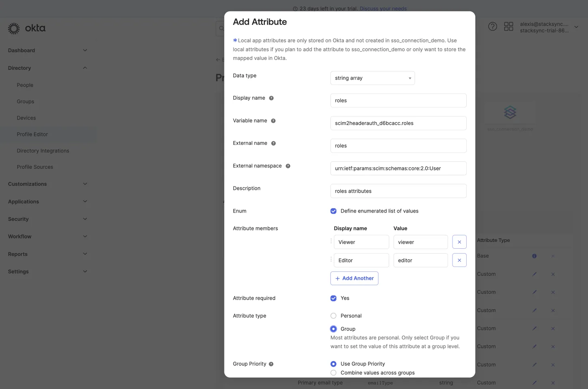Click the Okta logo
This screenshot has width=588, height=389.
click(27, 28)
